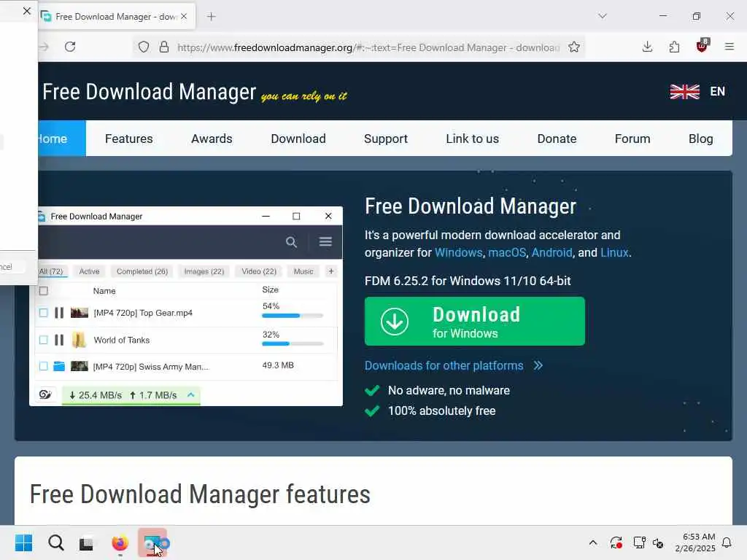Select the Images (22) filter tab

[x=204, y=271]
